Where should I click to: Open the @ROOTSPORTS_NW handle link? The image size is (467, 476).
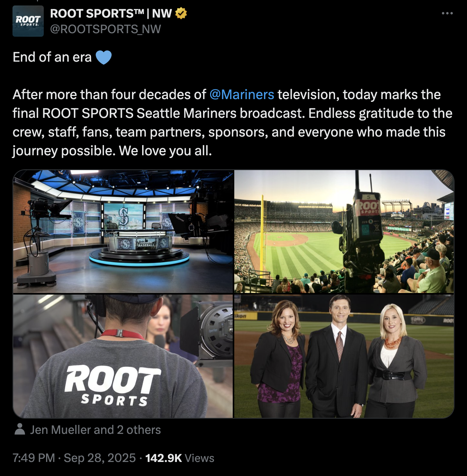point(105,29)
